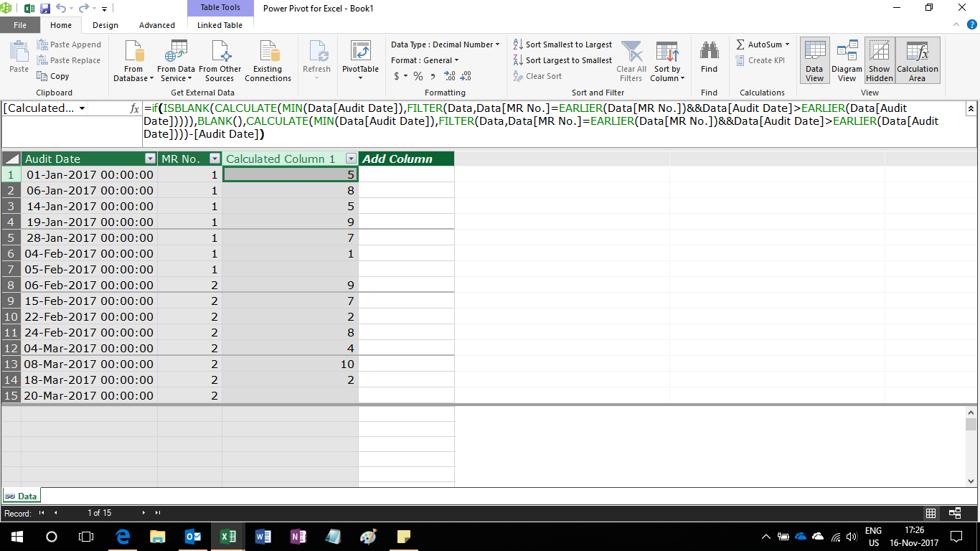Select row 7 by its row header
Image resolution: width=980 pixels, height=551 pixels.
11,269
